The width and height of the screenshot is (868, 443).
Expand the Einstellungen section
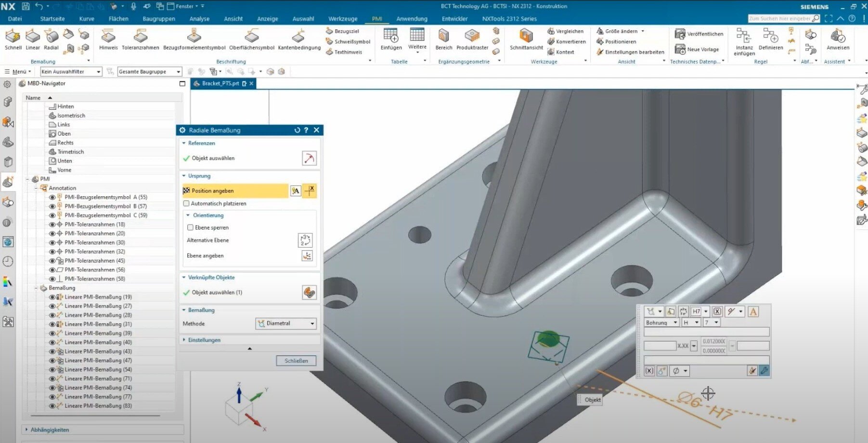(x=204, y=340)
